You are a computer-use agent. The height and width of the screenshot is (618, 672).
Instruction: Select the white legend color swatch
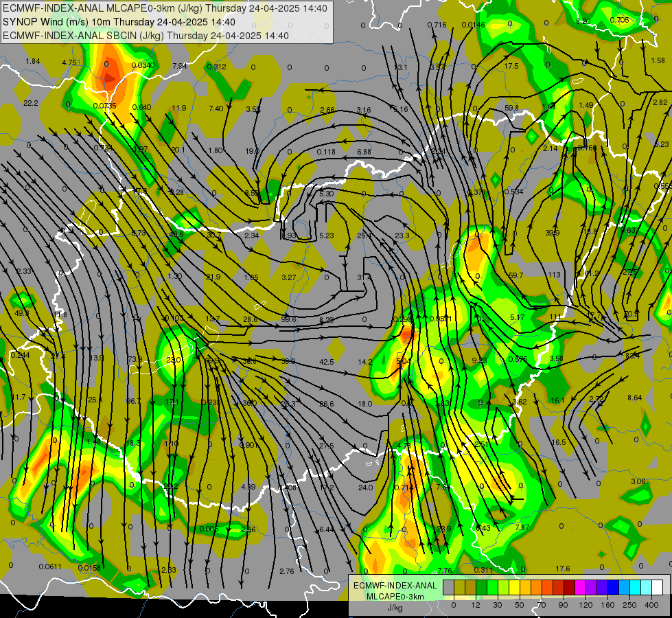tap(658, 588)
